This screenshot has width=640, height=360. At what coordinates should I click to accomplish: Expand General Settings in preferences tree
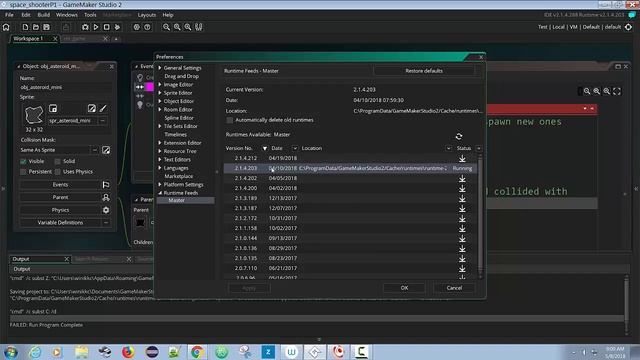tap(160, 68)
